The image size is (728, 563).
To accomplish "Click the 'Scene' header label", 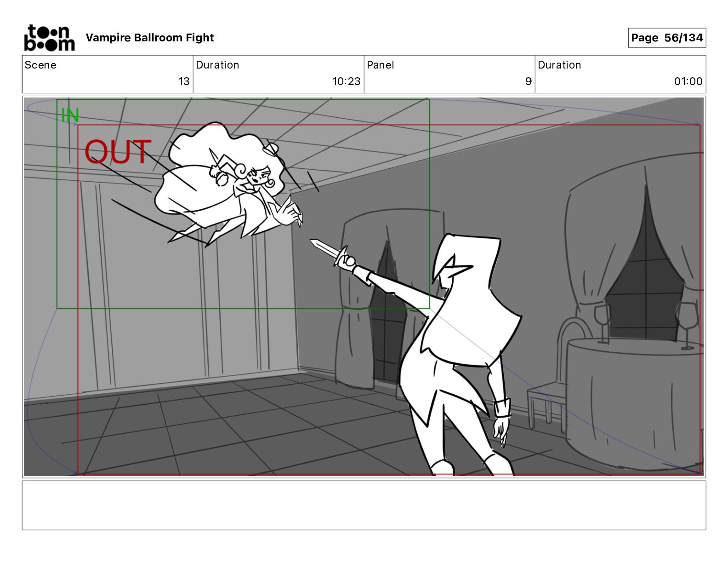I will 40,65.
